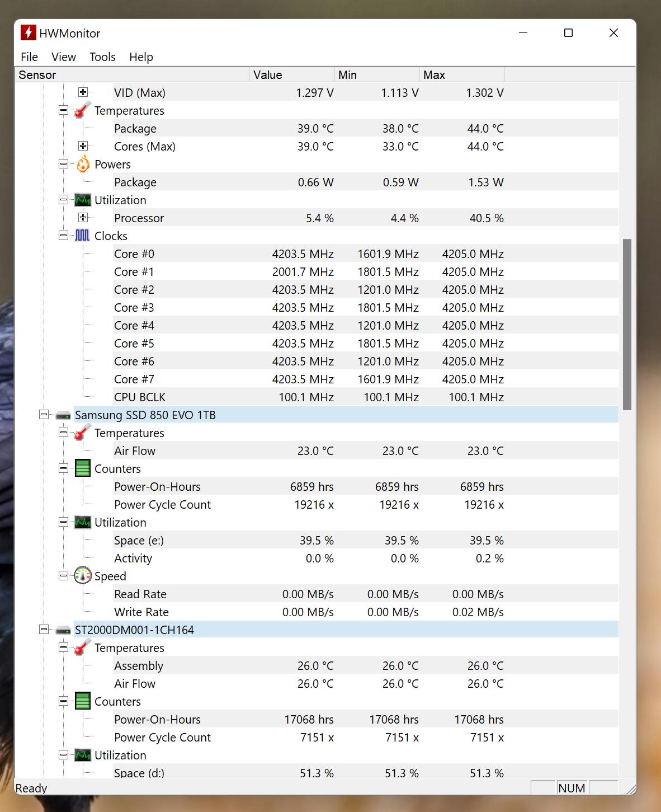This screenshot has height=812, width=661.
Task: Click the CPU Temperatures thermometer icon above Package
Action: [82, 110]
